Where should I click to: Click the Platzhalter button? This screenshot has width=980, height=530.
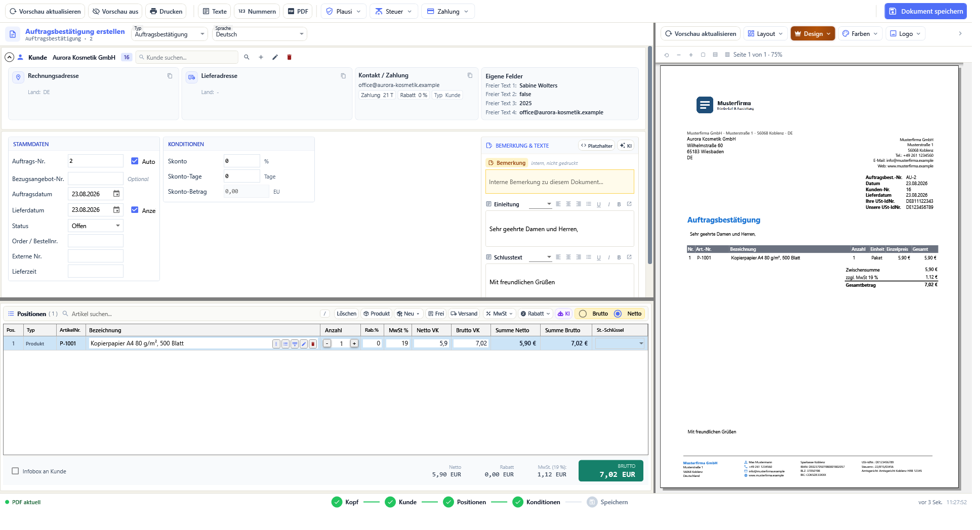tap(596, 146)
